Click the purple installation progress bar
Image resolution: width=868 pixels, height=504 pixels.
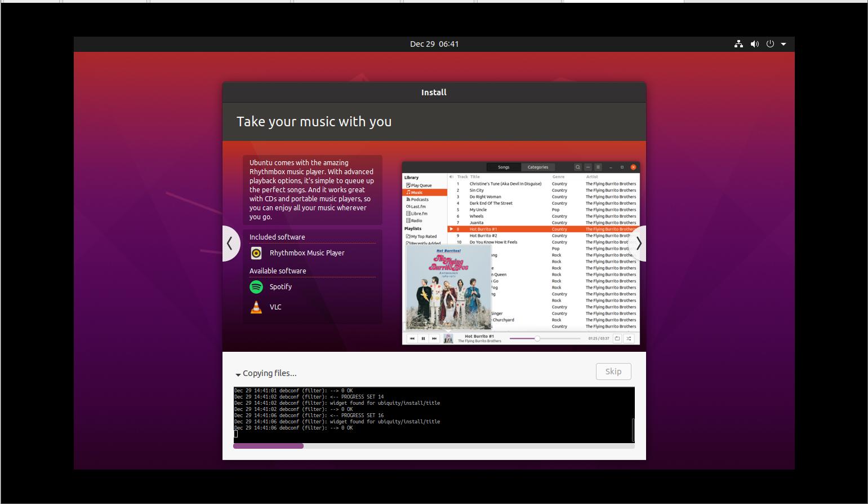coord(269,446)
